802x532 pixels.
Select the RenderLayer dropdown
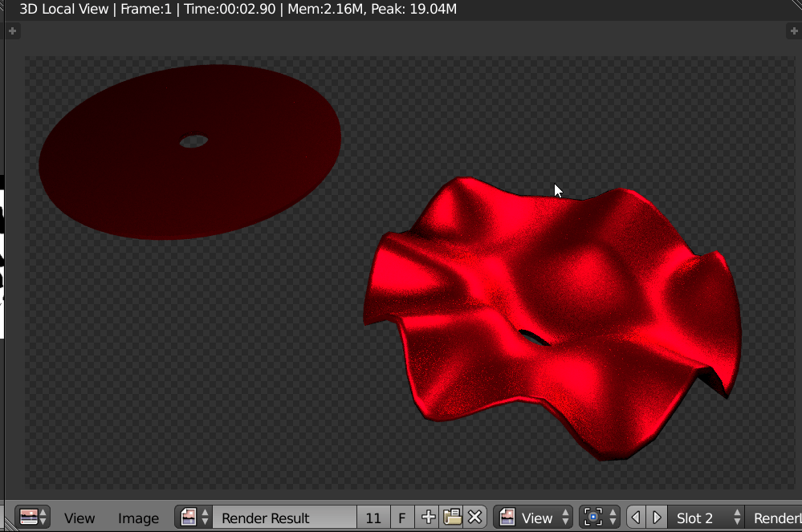click(776, 518)
